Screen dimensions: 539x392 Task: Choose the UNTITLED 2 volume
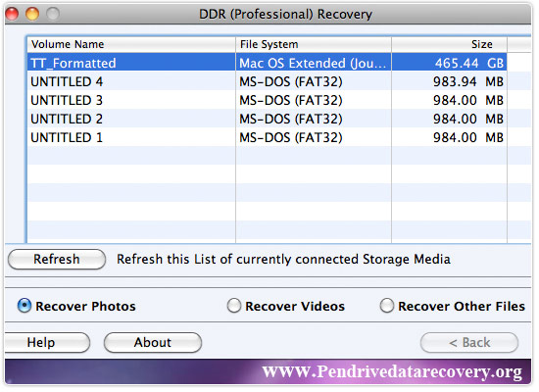click(268, 119)
